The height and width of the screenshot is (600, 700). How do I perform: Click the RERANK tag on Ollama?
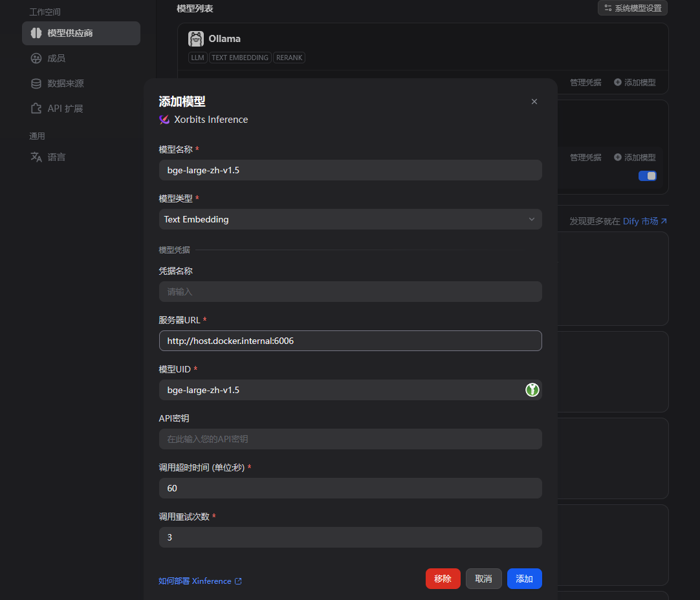coord(289,58)
